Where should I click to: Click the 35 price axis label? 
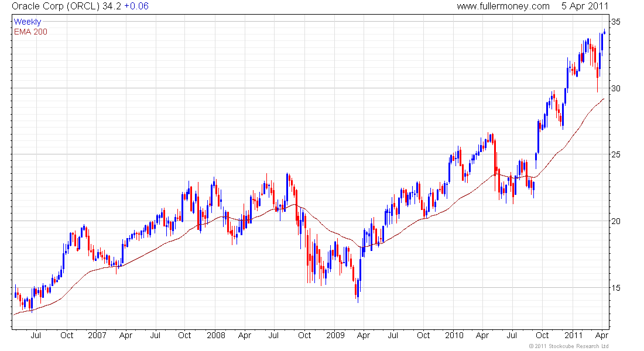pos(616,22)
